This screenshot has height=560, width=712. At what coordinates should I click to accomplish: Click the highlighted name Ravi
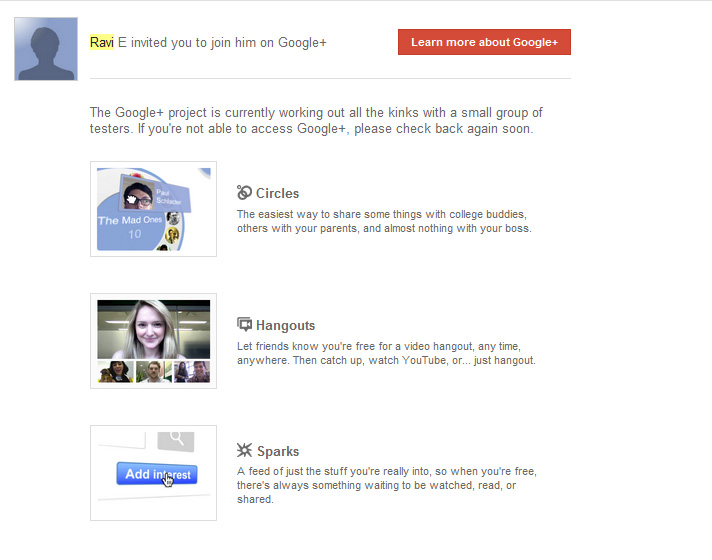(101, 43)
